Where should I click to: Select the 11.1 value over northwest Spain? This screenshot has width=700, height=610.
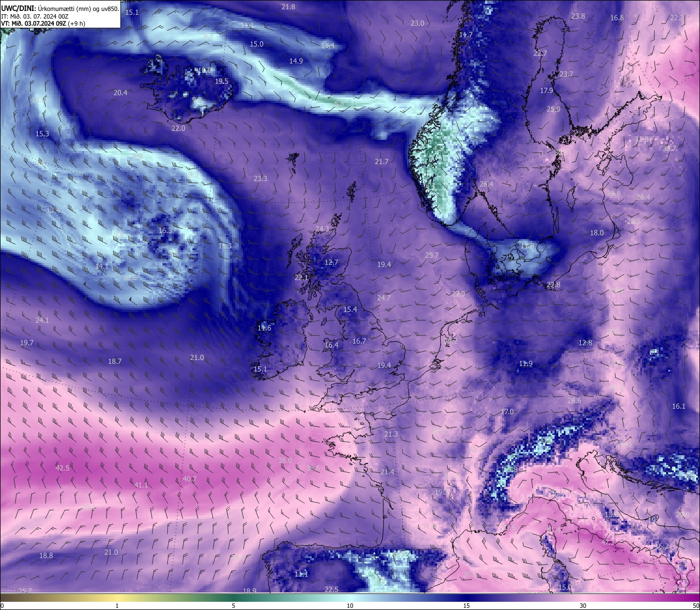click(x=301, y=574)
